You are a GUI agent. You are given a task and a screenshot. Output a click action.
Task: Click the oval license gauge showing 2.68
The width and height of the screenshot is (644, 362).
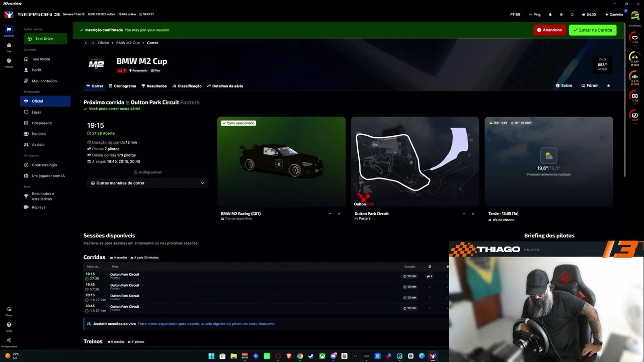[634, 38]
